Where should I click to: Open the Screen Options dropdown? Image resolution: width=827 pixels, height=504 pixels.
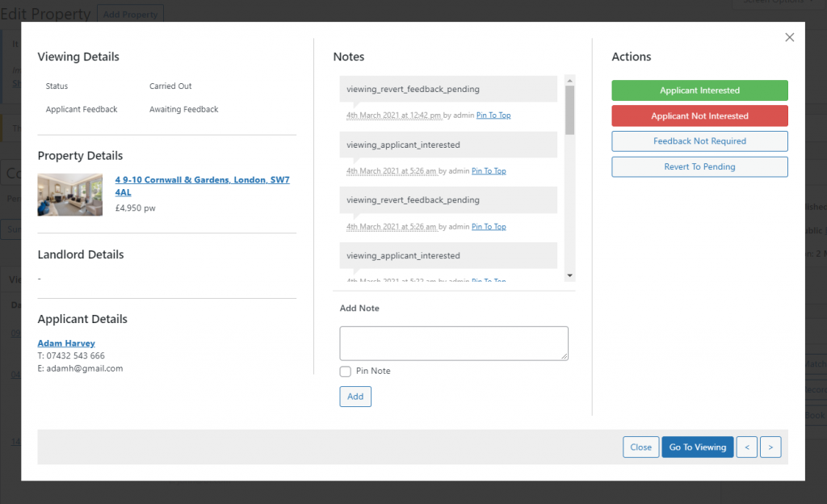click(777, 3)
